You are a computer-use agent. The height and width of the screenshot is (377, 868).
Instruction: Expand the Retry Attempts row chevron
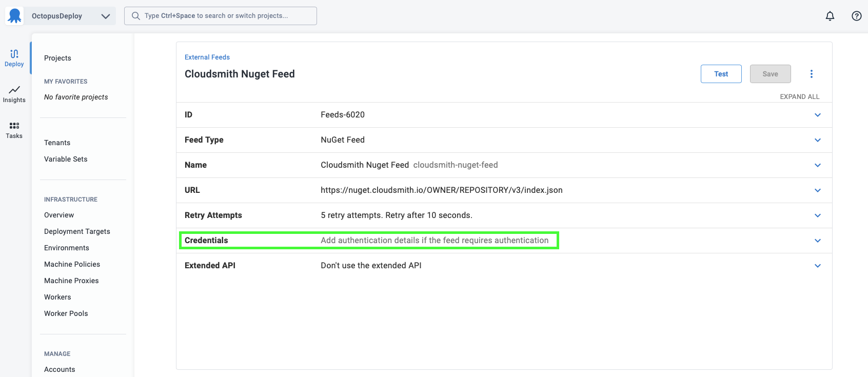(818, 215)
